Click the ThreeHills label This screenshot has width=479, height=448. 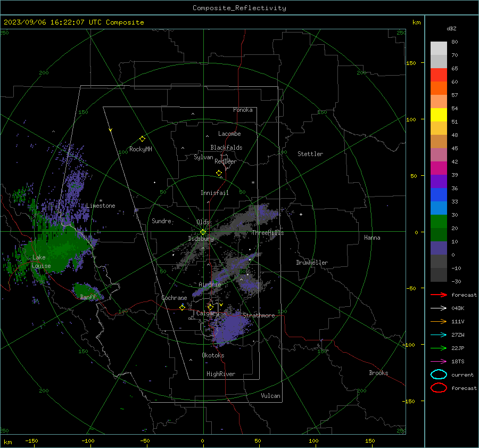click(268, 233)
